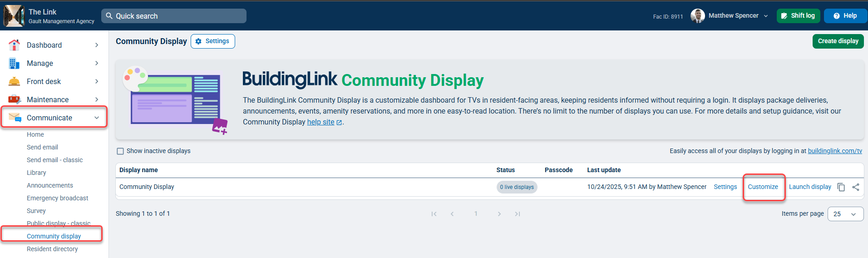This screenshot has height=258, width=868.
Task: Open Home under Communicate
Action: point(35,134)
